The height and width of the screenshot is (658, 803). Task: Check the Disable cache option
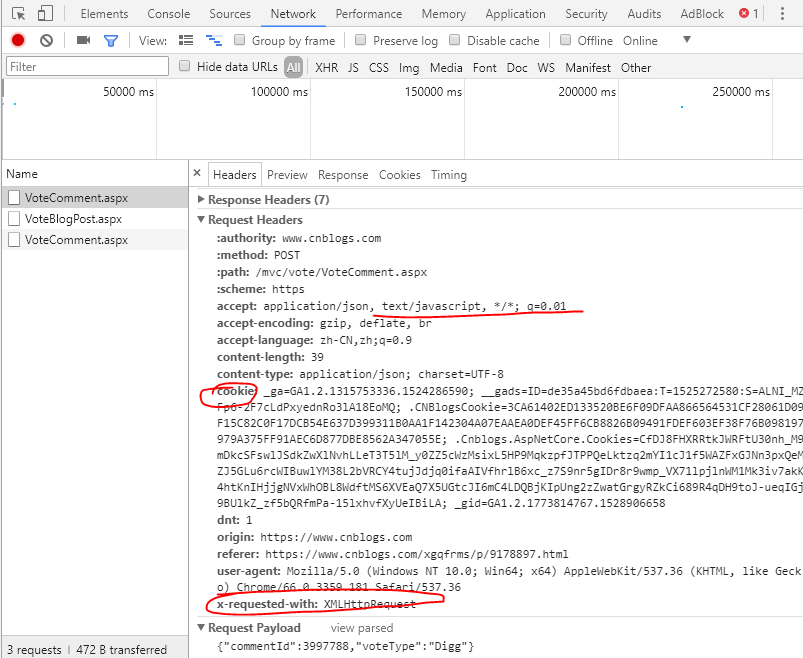(x=455, y=40)
